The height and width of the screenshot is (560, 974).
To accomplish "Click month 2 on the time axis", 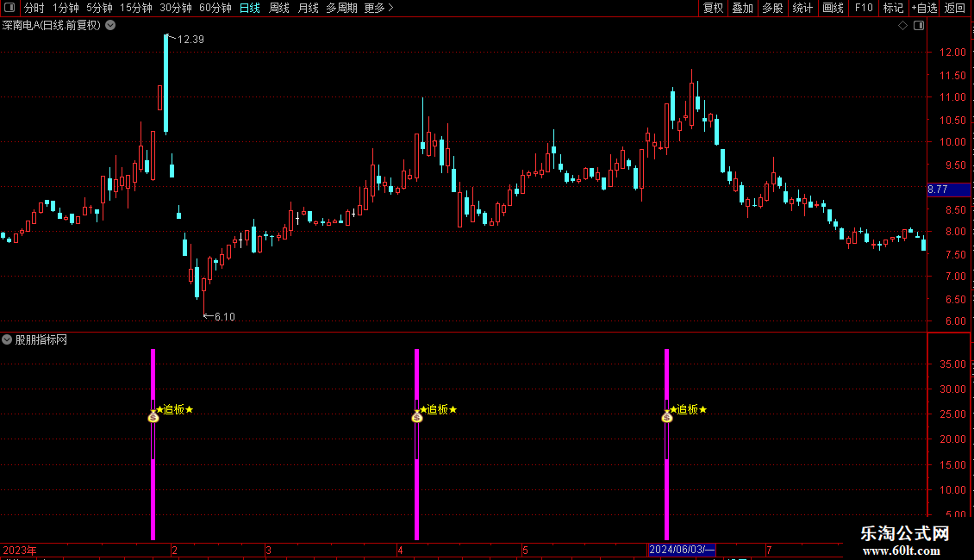I will pos(175,550).
